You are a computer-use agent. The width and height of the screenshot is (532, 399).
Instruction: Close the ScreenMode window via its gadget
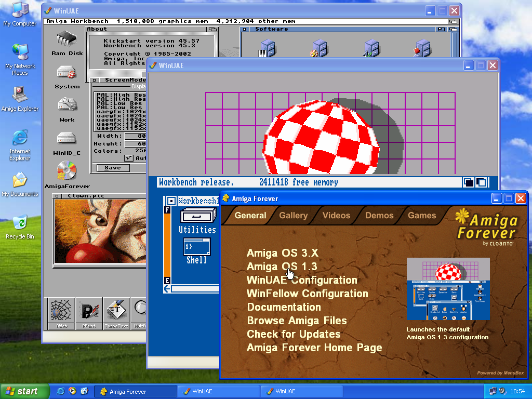point(95,81)
